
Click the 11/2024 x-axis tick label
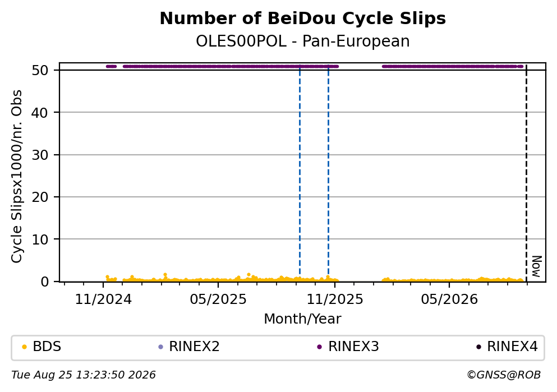103,299
